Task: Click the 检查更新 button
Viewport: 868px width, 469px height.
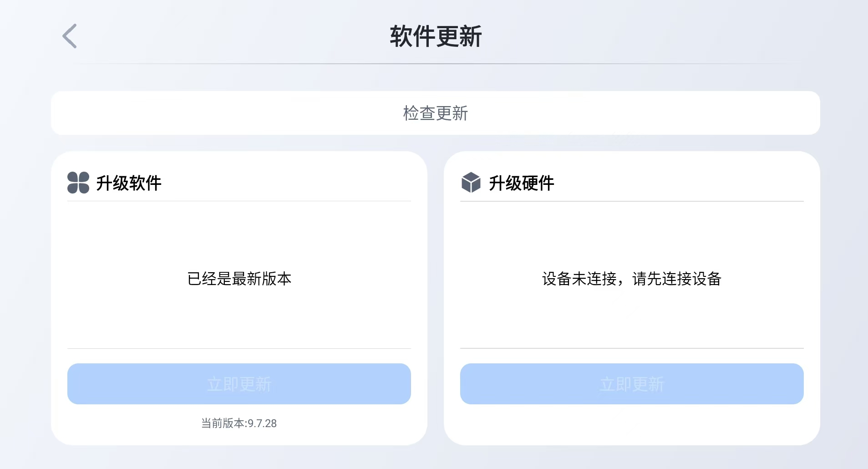Action: [435, 113]
